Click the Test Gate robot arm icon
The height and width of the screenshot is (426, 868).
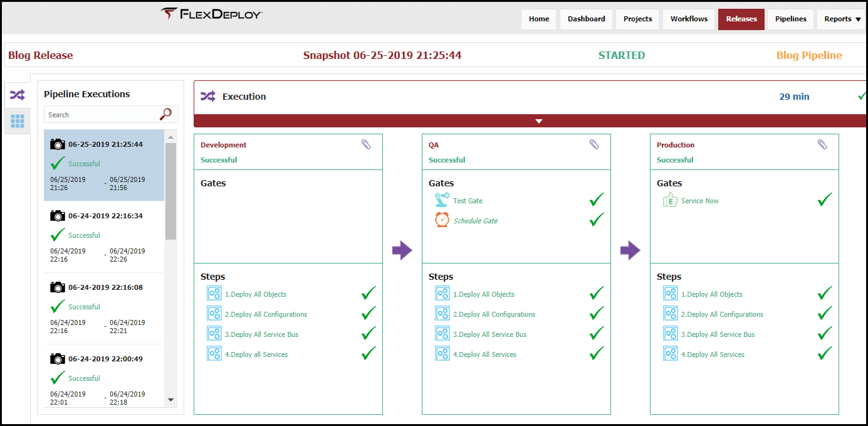coord(442,200)
